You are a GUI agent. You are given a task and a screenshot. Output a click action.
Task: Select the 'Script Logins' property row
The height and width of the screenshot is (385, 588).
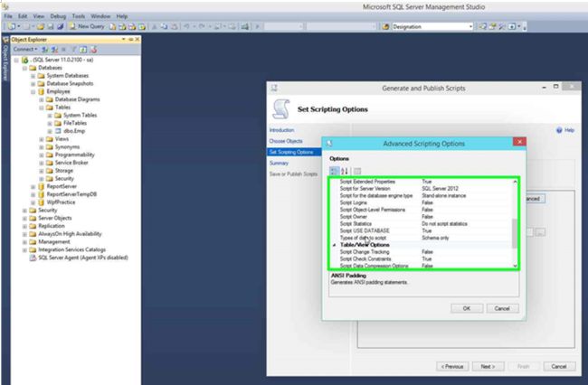pos(421,202)
